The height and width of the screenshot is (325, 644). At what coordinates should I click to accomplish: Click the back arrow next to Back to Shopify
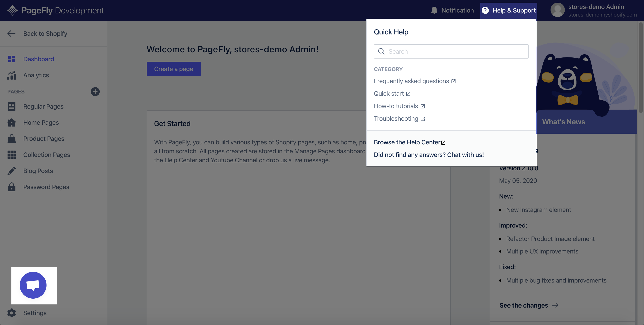click(11, 34)
